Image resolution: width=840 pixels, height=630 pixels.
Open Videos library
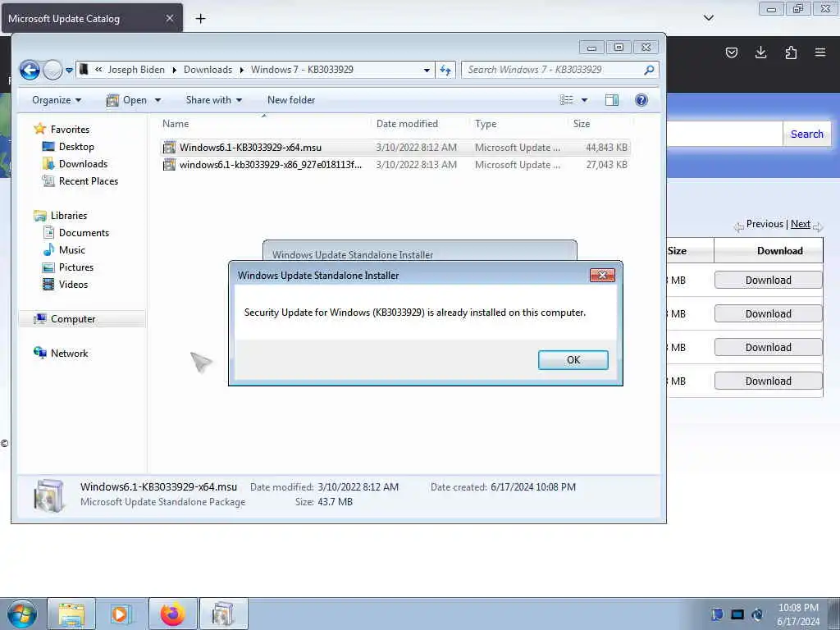pyautogui.click(x=73, y=285)
